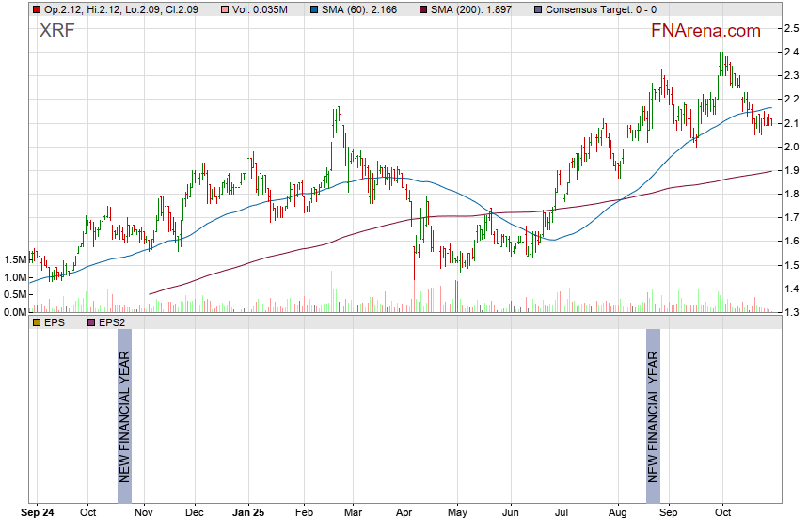This screenshot has height=532, width=808.
Task: Open the FNArena.com link
Action: (x=705, y=31)
